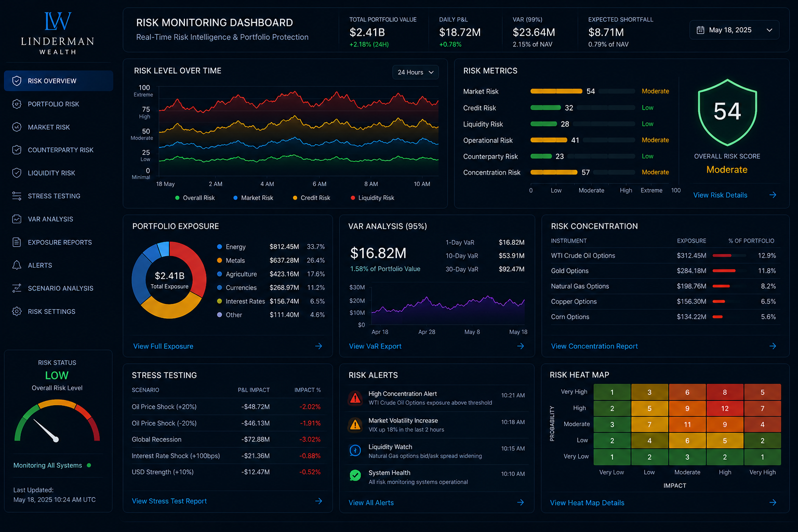Image resolution: width=798 pixels, height=532 pixels.
Task: Click the Portfolio Risk sidebar icon
Action: click(17, 104)
